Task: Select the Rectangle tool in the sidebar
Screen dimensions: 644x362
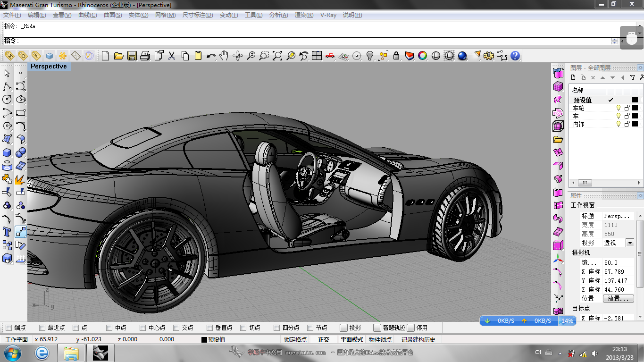Action: click(20, 113)
